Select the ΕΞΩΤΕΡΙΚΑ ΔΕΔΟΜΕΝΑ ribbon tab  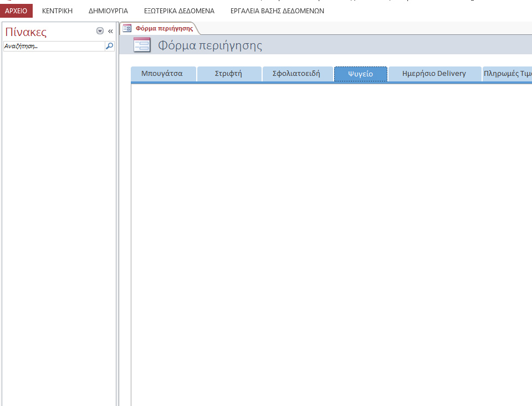(x=179, y=11)
